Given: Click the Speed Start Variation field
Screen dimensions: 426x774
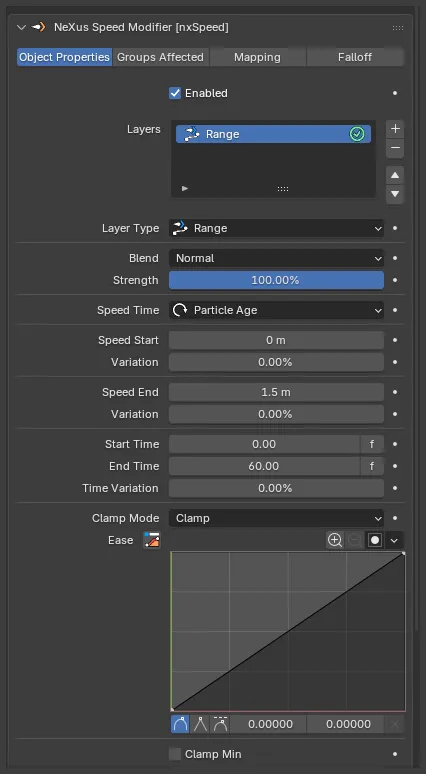Looking at the screenshot, I should (276, 362).
